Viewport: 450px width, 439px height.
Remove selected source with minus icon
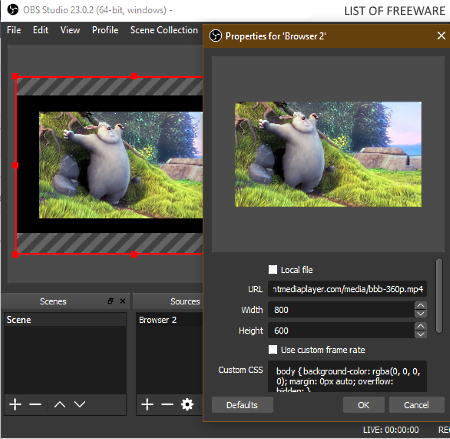167,404
